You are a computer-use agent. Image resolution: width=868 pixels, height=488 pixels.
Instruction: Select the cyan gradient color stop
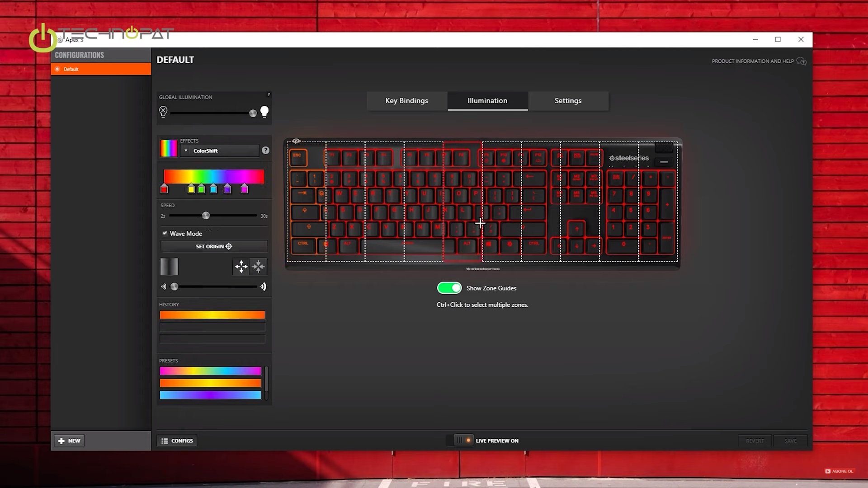coord(213,189)
